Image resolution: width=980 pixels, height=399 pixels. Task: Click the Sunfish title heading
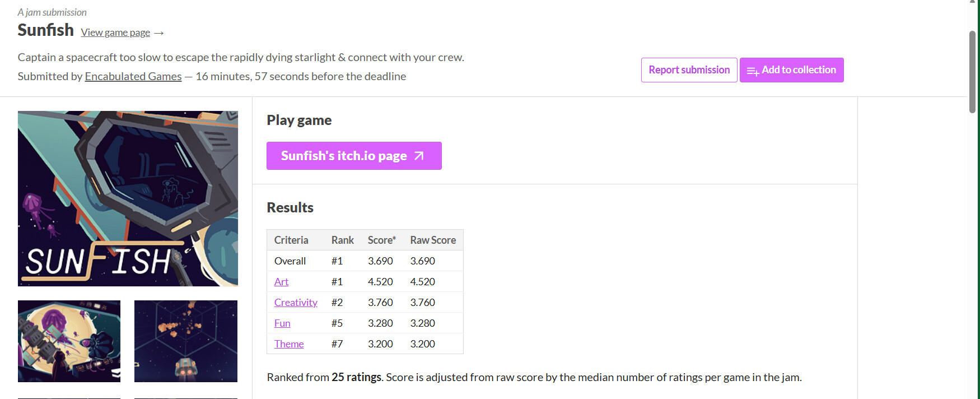point(45,30)
